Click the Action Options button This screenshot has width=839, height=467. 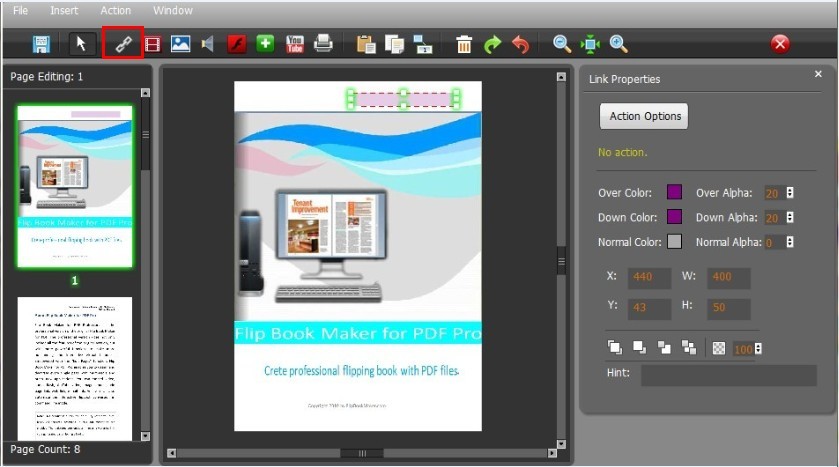click(x=644, y=116)
